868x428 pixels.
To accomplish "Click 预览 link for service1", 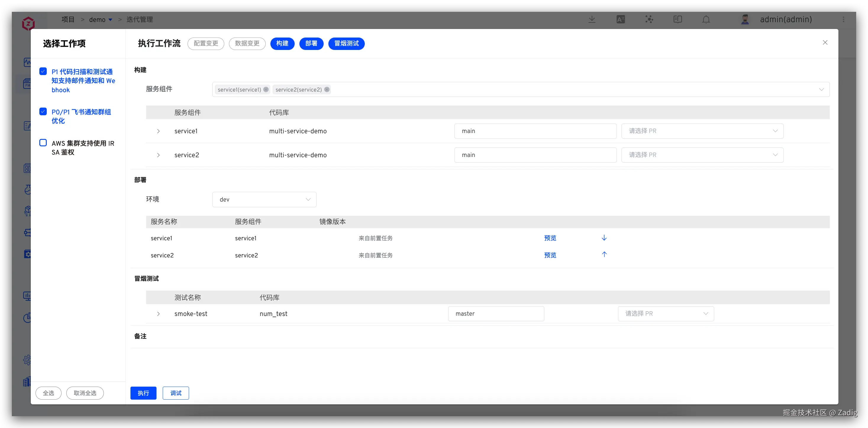I will click(550, 238).
